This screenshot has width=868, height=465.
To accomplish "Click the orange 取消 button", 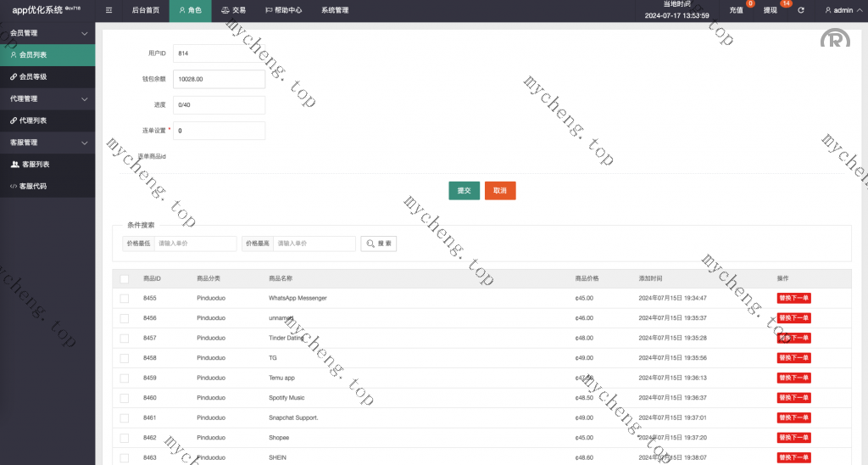I will pyautogui.click(x=500, y=191).
